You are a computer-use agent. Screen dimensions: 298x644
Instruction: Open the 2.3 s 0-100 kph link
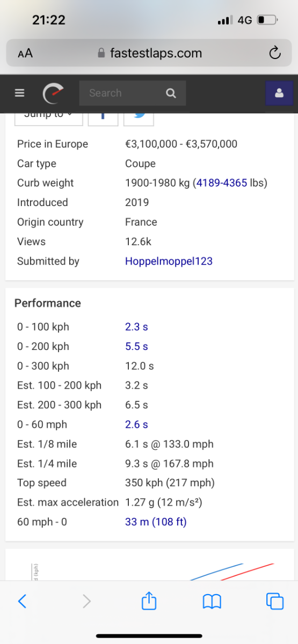point(136,327)
